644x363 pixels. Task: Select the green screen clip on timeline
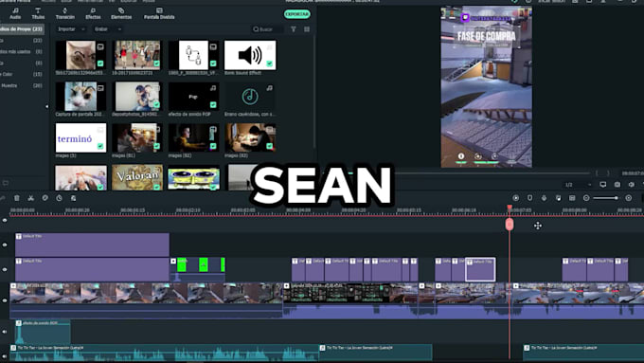coord(198,269)
